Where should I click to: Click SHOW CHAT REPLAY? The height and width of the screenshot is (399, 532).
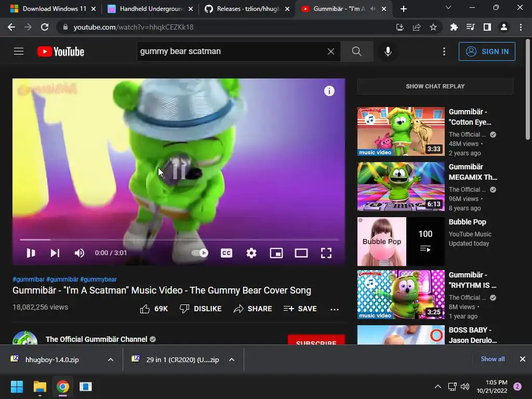coord(435,86)
